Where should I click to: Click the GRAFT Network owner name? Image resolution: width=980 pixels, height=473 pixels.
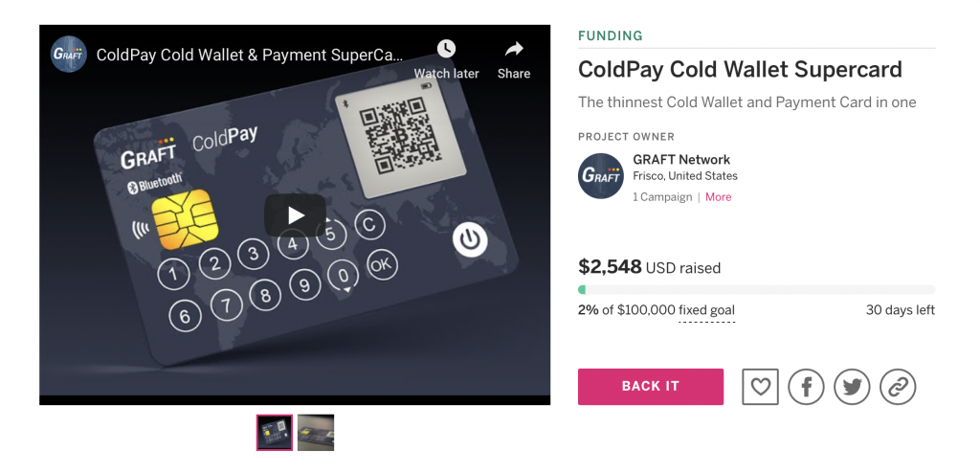click(681, 160)
